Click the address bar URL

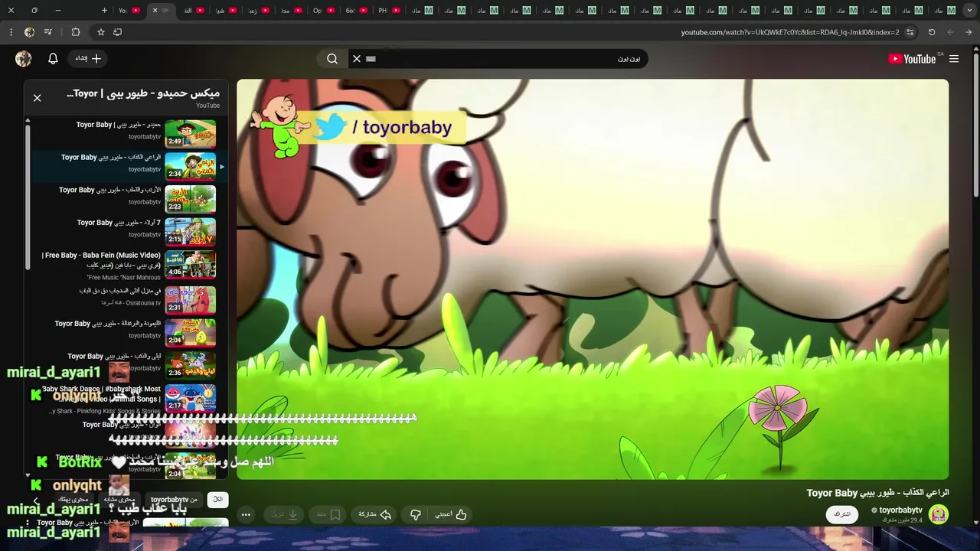point(790,32)
